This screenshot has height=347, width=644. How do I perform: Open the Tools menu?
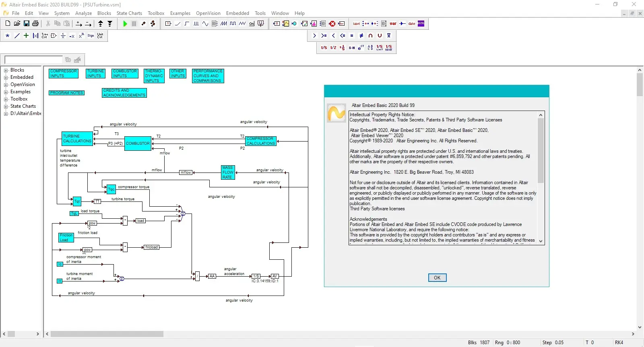point(260,13)
